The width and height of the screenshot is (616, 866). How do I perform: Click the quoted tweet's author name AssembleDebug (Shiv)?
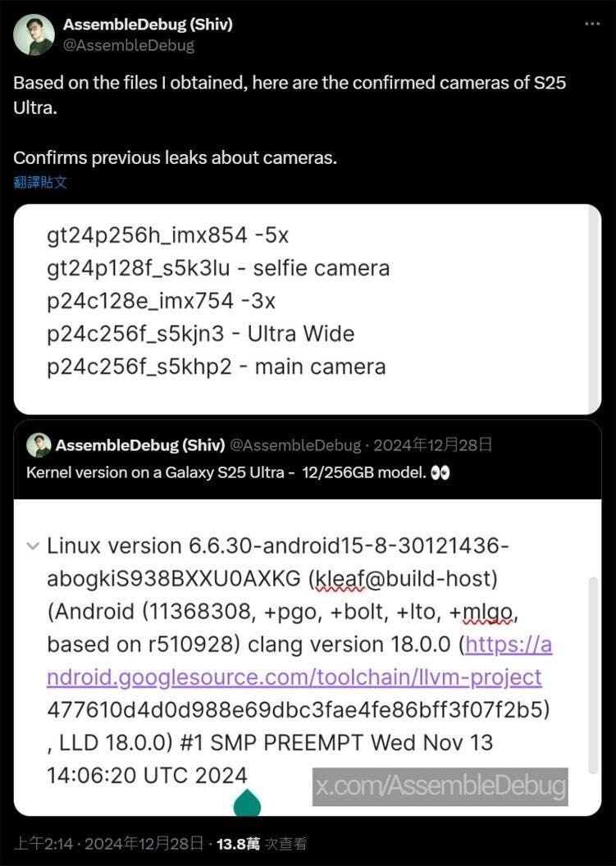point(140,445)
